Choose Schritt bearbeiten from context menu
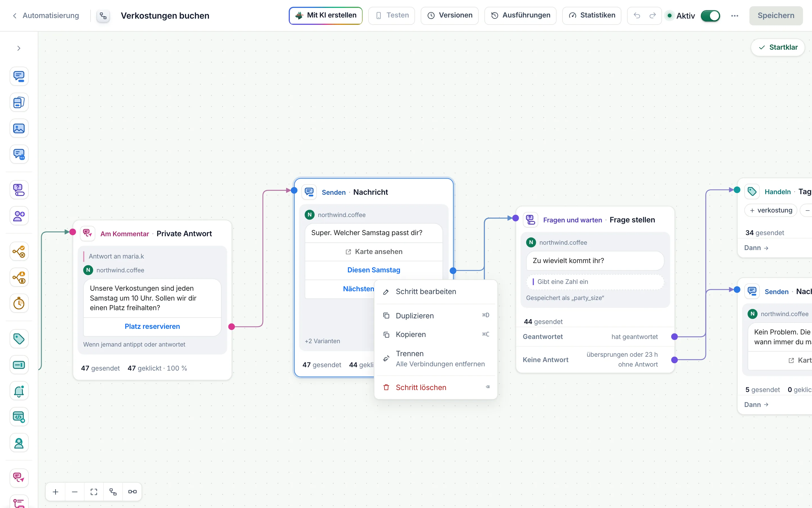The height and width of the screenshot is (508, 812). 436,292
